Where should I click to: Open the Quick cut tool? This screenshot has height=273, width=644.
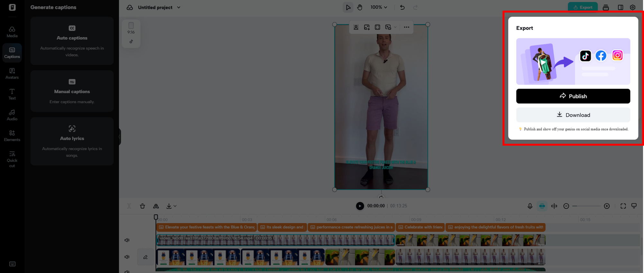point(12,159)
